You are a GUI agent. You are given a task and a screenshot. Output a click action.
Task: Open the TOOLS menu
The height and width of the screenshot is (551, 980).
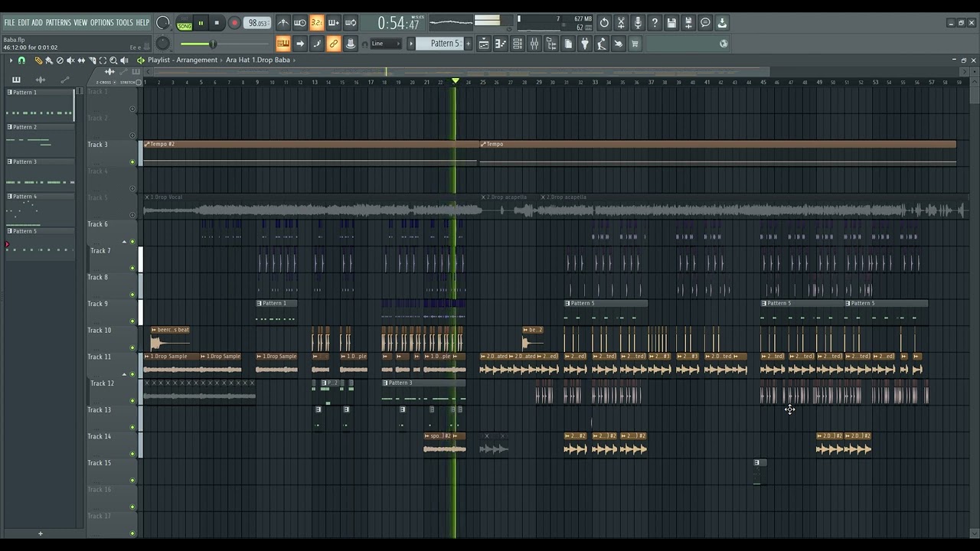pos(125,23)
